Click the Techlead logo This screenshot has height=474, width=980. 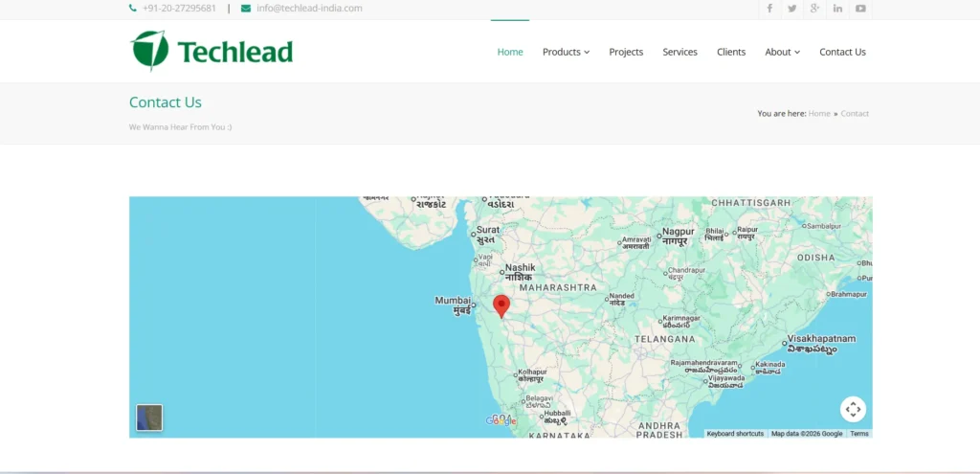click(x=212, y=51)
